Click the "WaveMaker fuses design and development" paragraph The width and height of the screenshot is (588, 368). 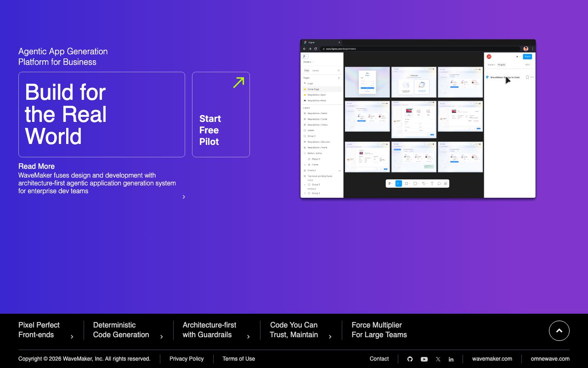pos(97,183)
